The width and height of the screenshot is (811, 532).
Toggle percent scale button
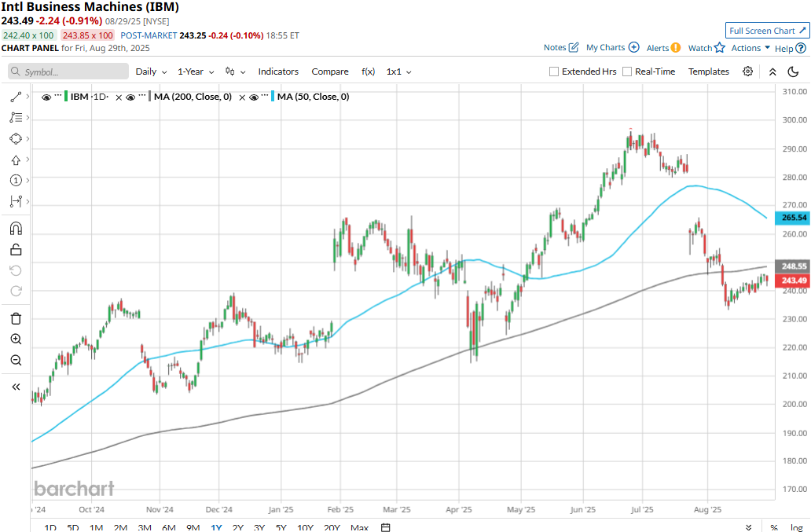tap(774, 527)
